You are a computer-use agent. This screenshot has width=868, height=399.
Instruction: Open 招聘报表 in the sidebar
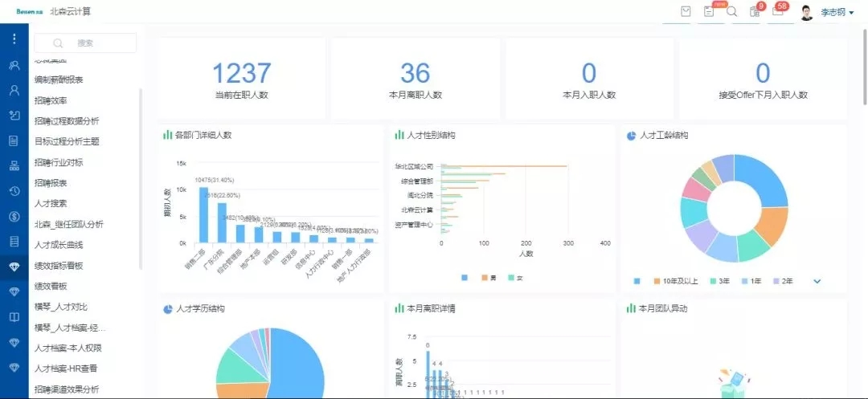(51, 183)
